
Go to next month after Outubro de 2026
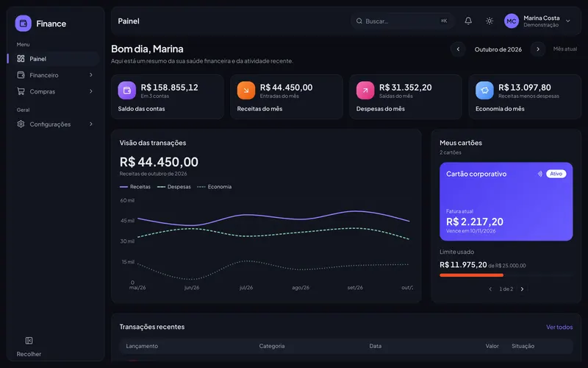(x=538, y=49)
